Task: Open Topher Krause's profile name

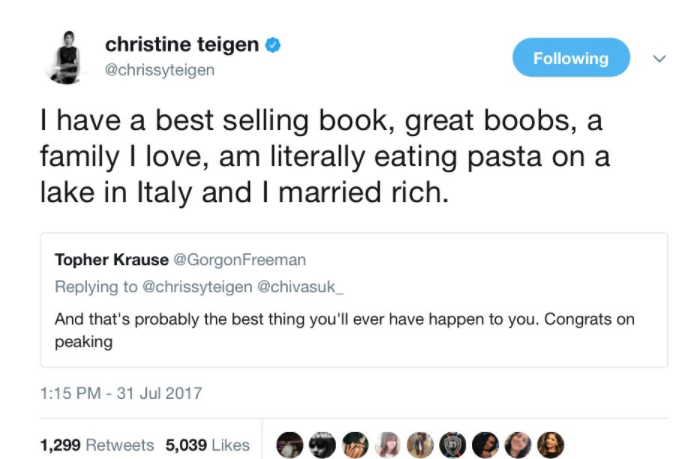Action: coord(112,260)
